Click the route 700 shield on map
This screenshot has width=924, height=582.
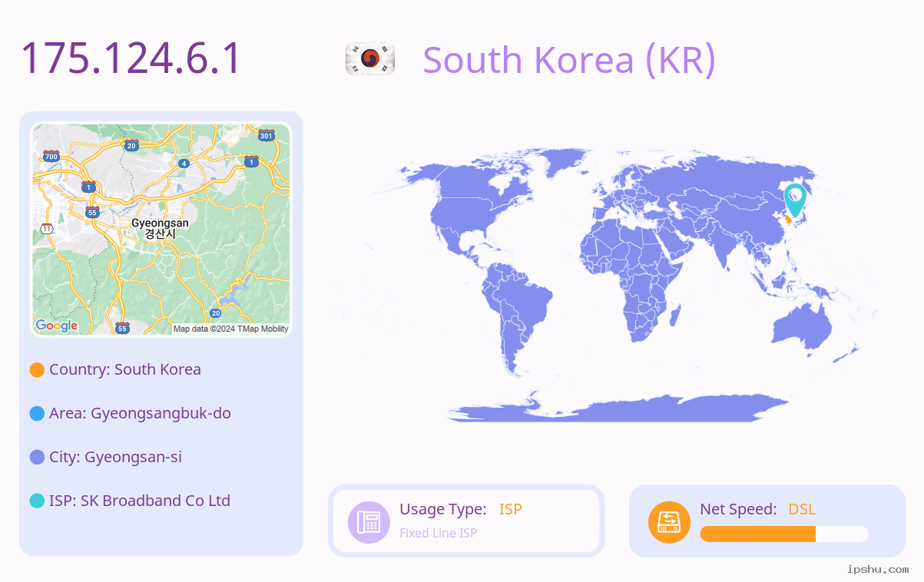pyautogui.click(x=51, y=156)
